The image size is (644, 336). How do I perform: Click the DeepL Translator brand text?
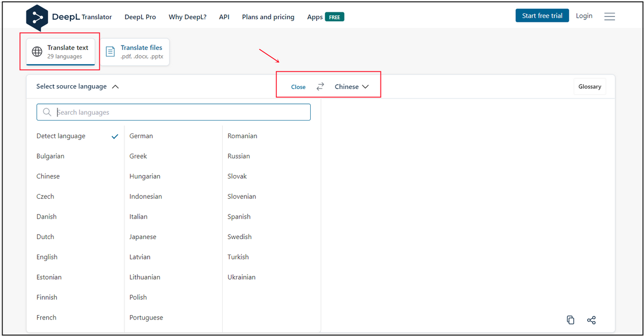click(82, 17)
